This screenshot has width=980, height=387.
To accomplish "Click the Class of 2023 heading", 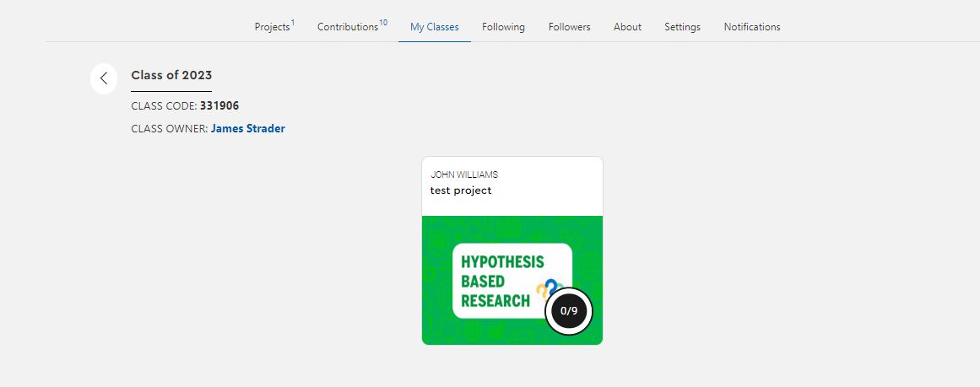I will (171, 76).
